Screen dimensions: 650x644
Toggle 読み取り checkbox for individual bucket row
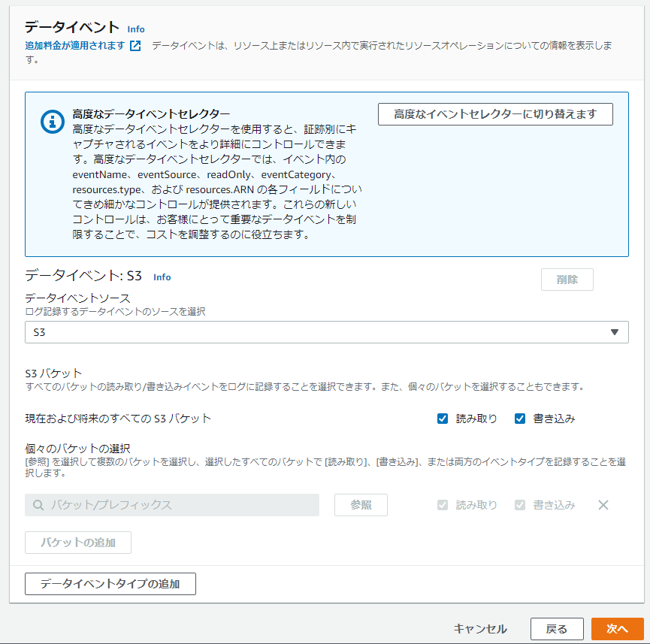point(443,505)
